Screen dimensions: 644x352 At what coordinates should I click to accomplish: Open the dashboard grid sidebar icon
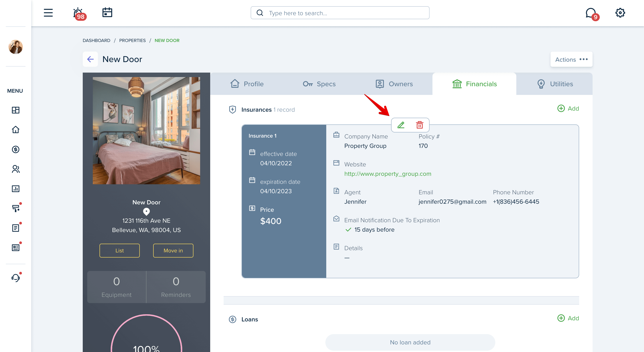pyautogui.click(x=15, y=110)
